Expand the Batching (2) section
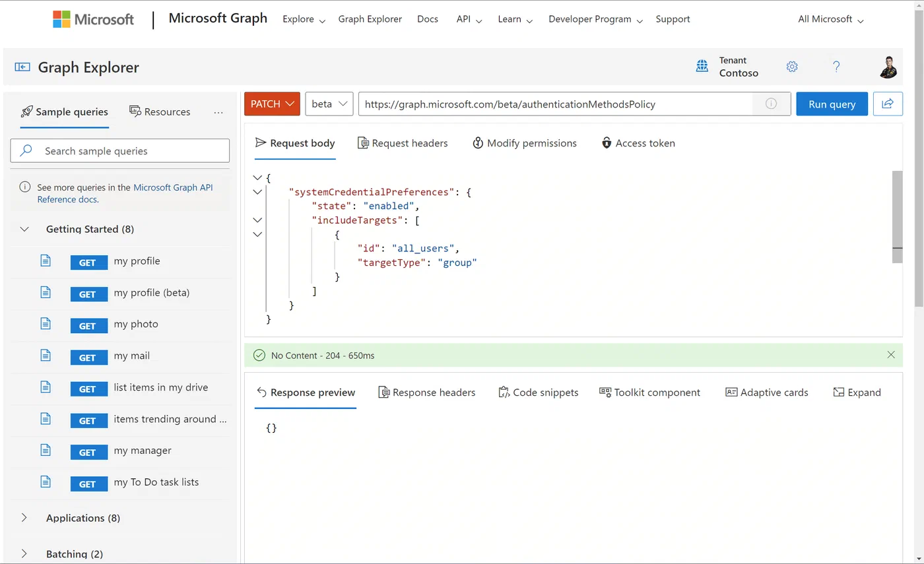924x564 pixels. [24, 554]
